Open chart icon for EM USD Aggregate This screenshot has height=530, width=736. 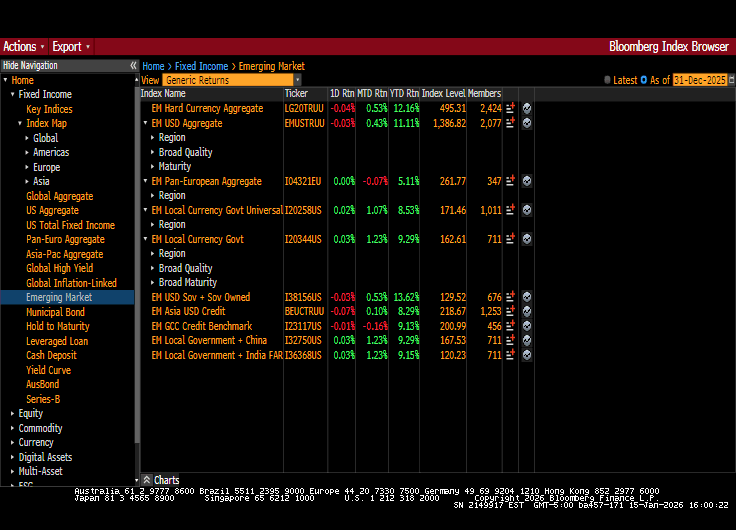[x=527, y=123]
